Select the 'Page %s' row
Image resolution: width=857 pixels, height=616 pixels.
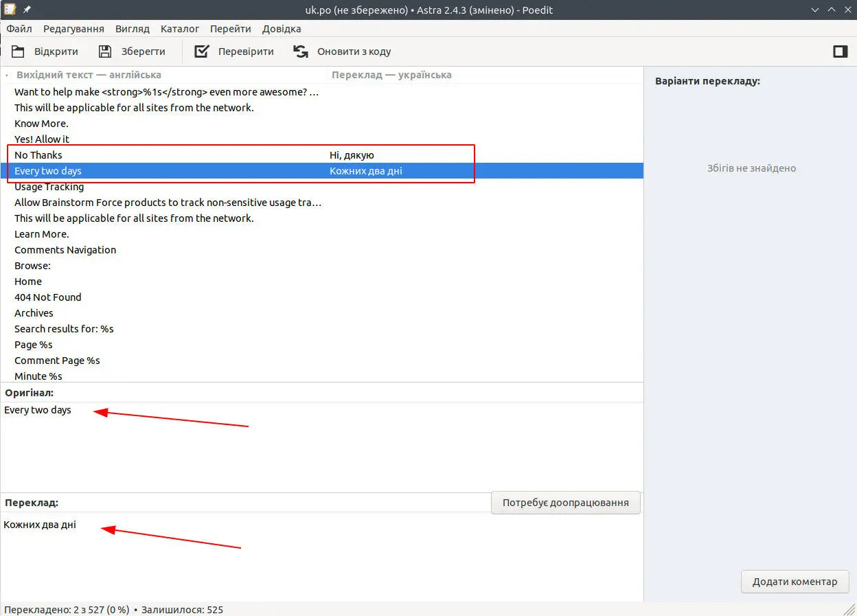[x=322, y=345]
